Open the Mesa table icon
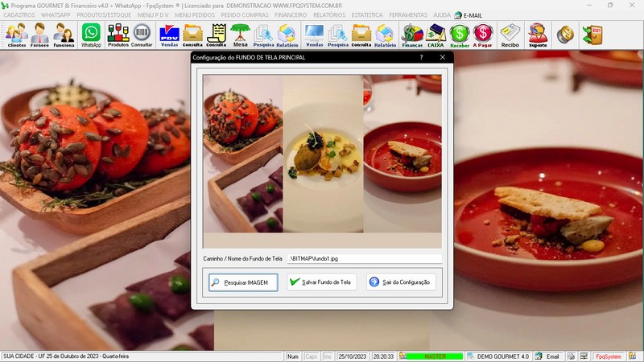Screen dimensions: 644x362 pyautogui.click(x=240, y=35)
